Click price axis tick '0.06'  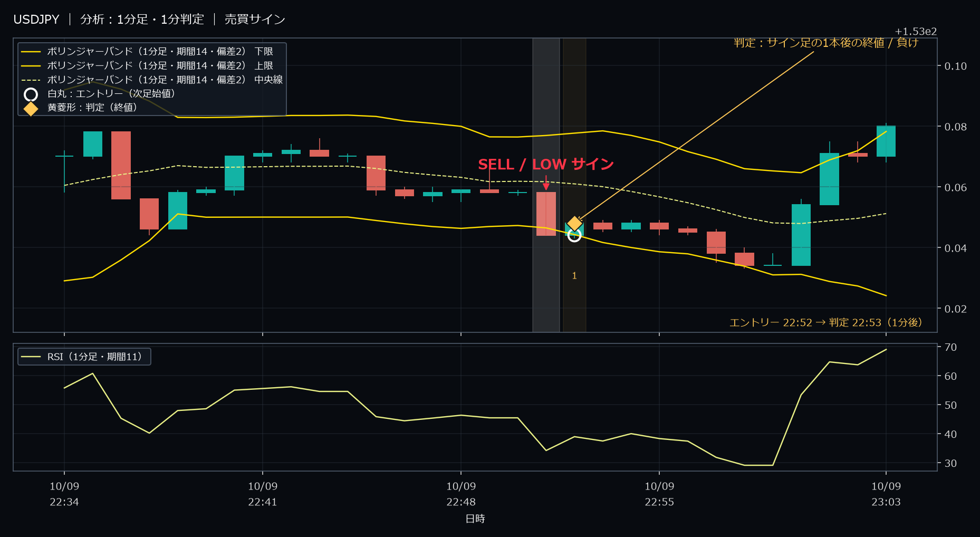pyautogui.click(x=956, y=187)
